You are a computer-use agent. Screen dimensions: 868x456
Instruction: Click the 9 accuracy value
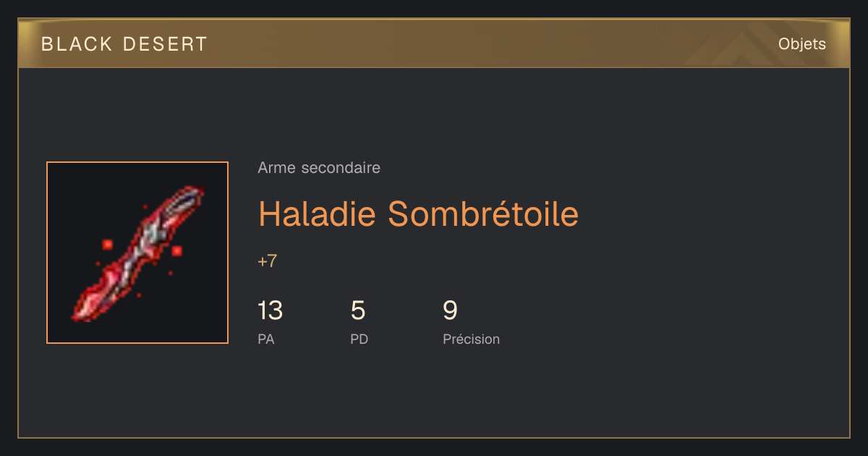pyautogui.click(x=450, y=311)
